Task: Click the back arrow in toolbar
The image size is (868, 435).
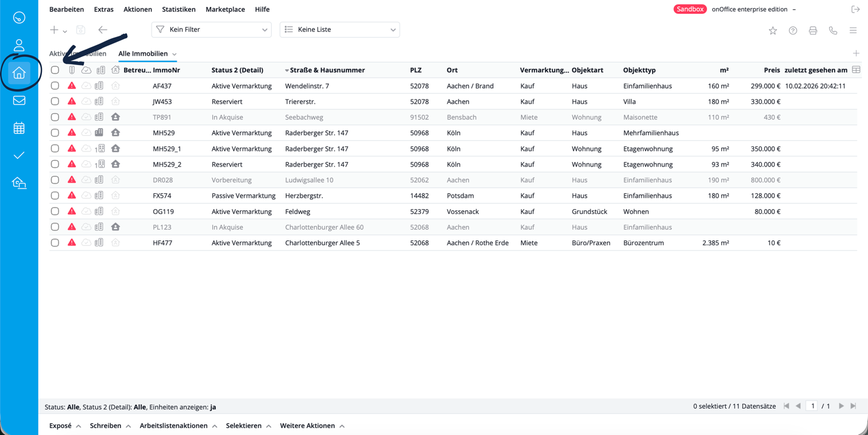Action: click(103, 30)
